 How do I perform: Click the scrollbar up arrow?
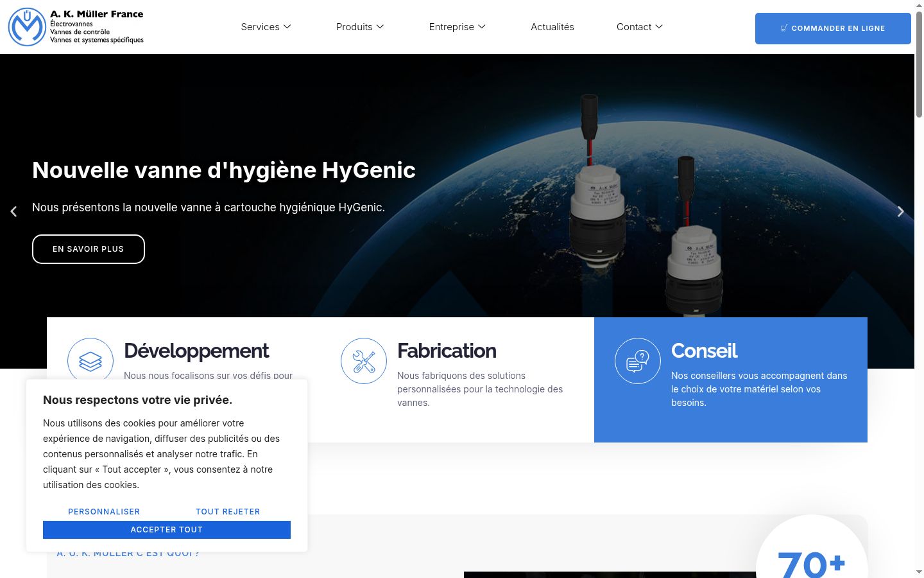(919, 6)
